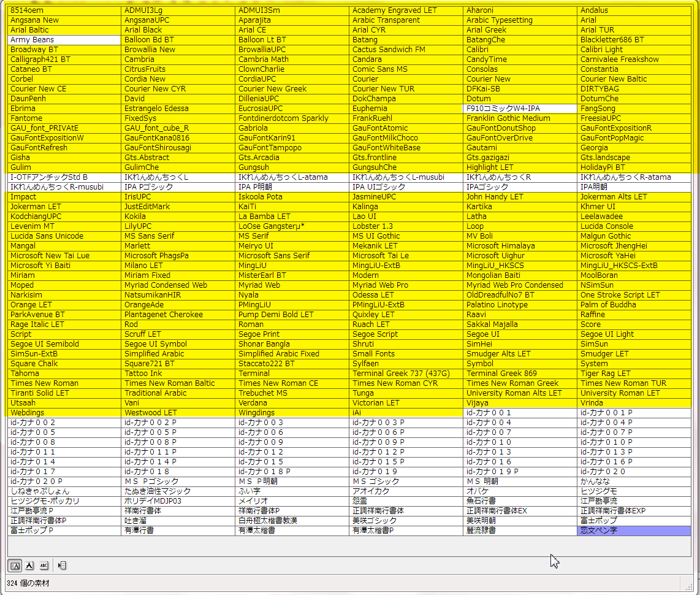Select Blackletter686 BT font
This screenshot has height=595, width=700.
(634, 40)
